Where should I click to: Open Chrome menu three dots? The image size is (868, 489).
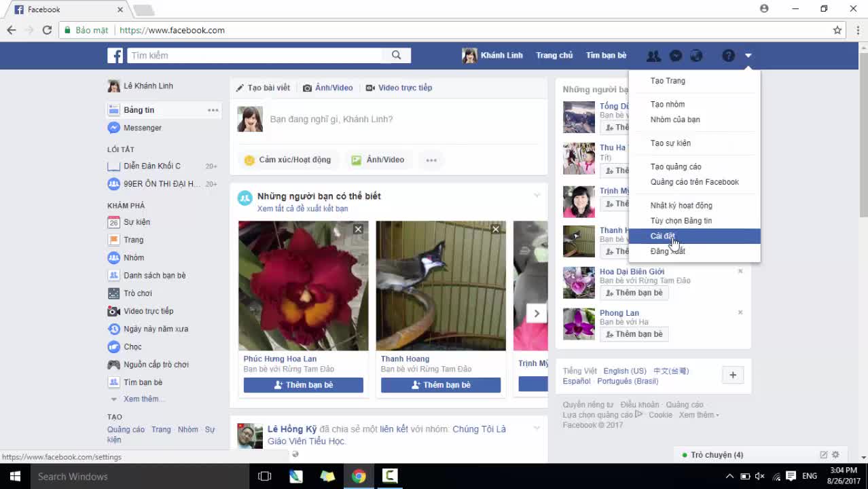pyautogui.click(x=857, y=30)
